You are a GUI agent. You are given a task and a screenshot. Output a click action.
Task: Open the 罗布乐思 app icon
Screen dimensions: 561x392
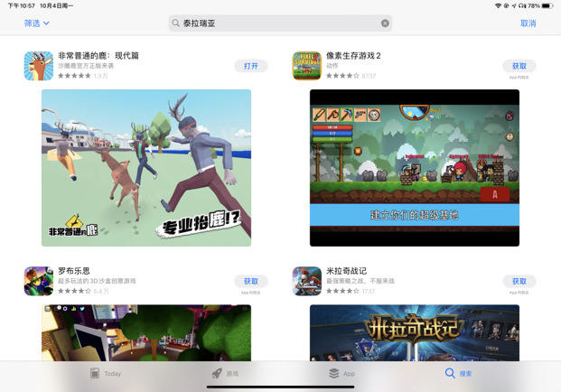pos(39,281)
